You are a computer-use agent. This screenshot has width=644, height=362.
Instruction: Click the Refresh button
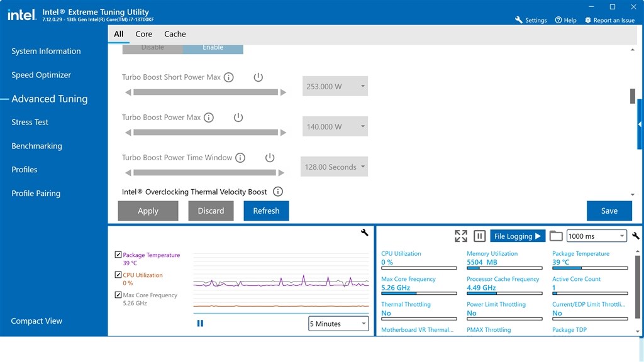coord(266,211)
